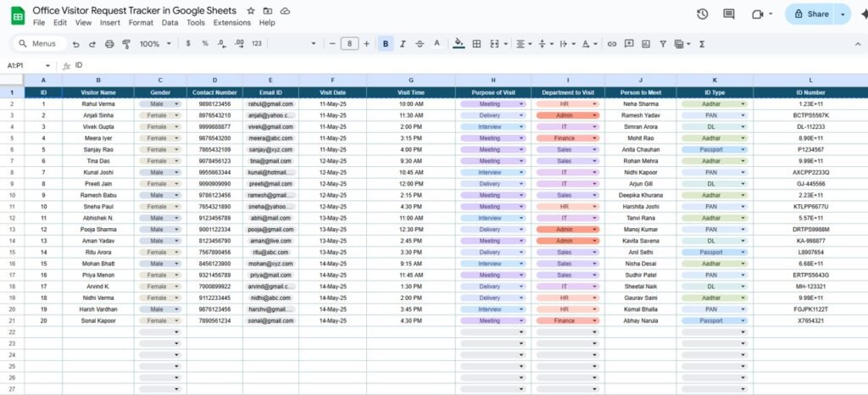Insert a chart using the chart icon
The width and height of the screenshot is (868, 395).
pyautogui.click(x=645, y=44)
